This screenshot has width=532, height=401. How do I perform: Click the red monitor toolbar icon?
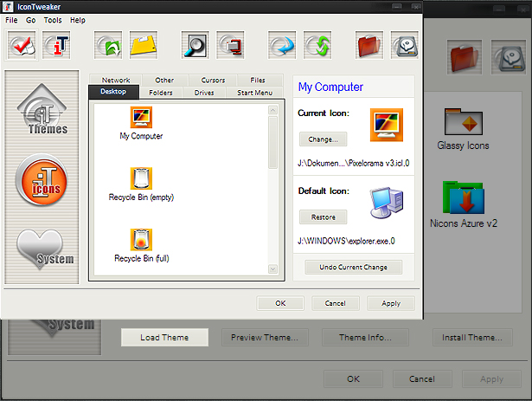(x=230, y=45)
